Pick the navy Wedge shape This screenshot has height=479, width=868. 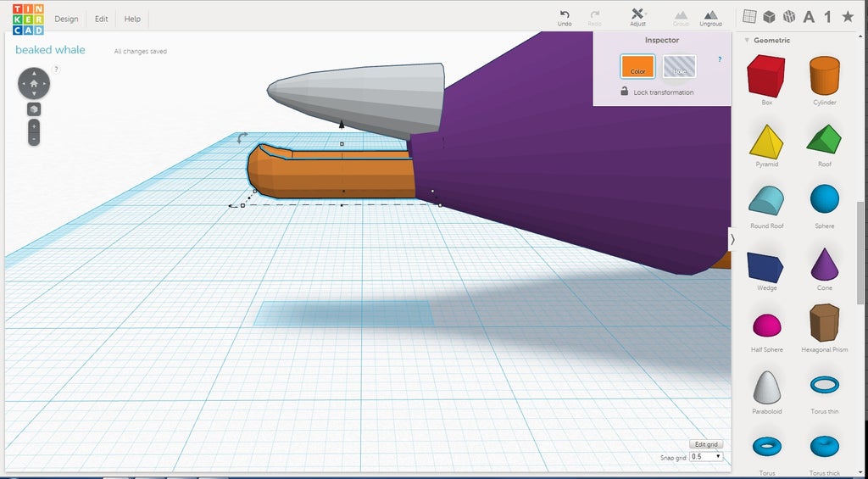765,267
